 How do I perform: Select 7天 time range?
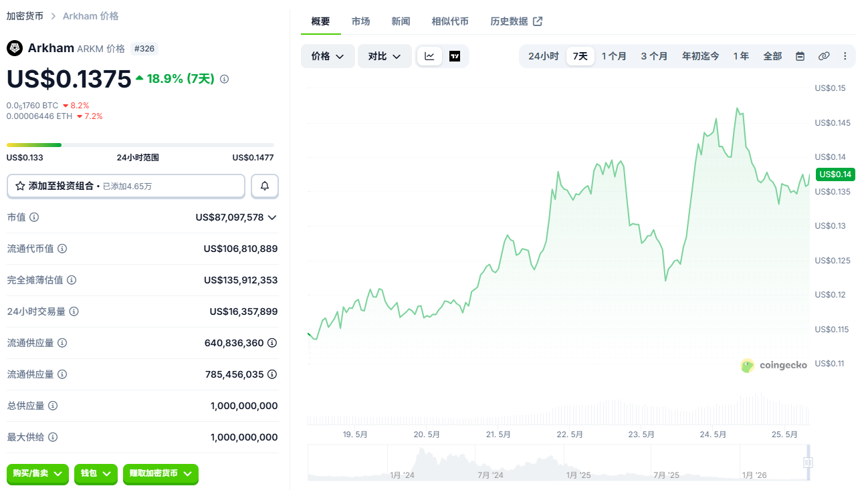click(x=580, y=56)
